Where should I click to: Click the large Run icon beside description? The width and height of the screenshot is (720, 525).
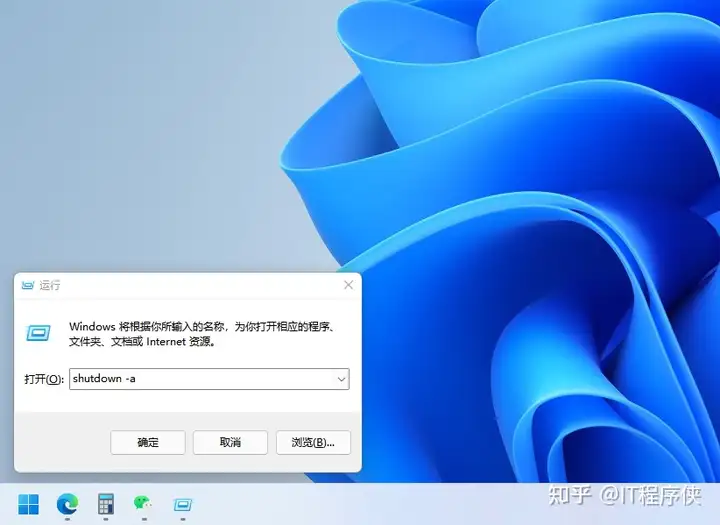pos(39,333)
